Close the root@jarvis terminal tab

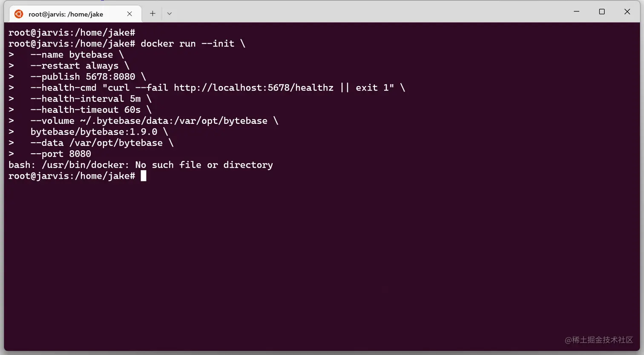(129, 14)
